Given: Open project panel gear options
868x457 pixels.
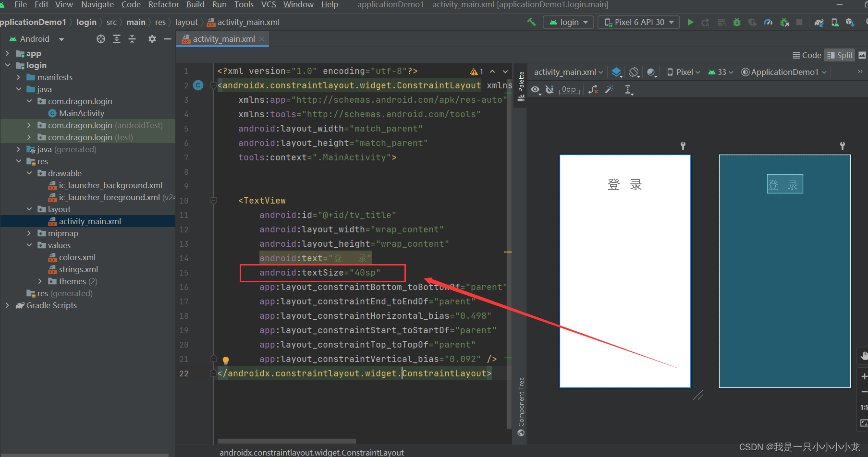Looking at the screenshot, I should coord(152,39).
